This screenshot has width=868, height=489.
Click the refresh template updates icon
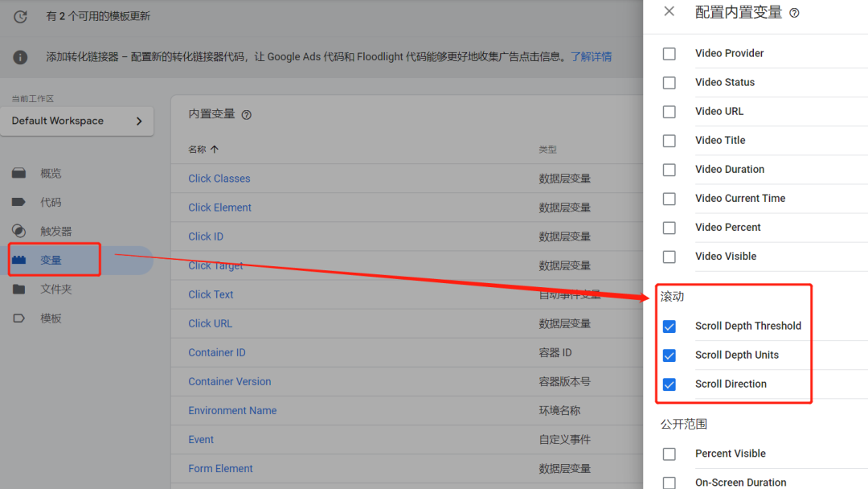click(x=20, y=16)
